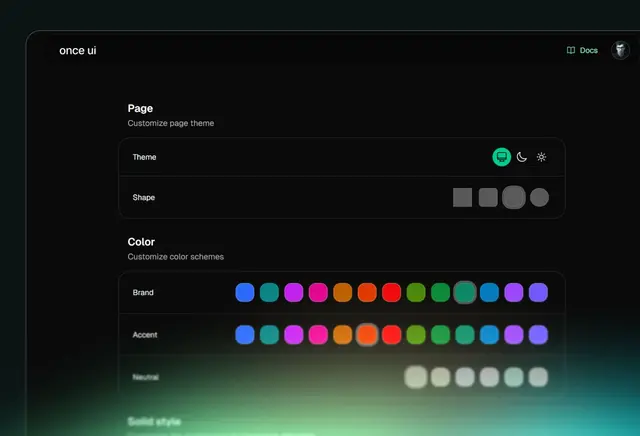Pick the blue swatch in Brand row
The width and height of the screenshot is (640, 436).
245,292
